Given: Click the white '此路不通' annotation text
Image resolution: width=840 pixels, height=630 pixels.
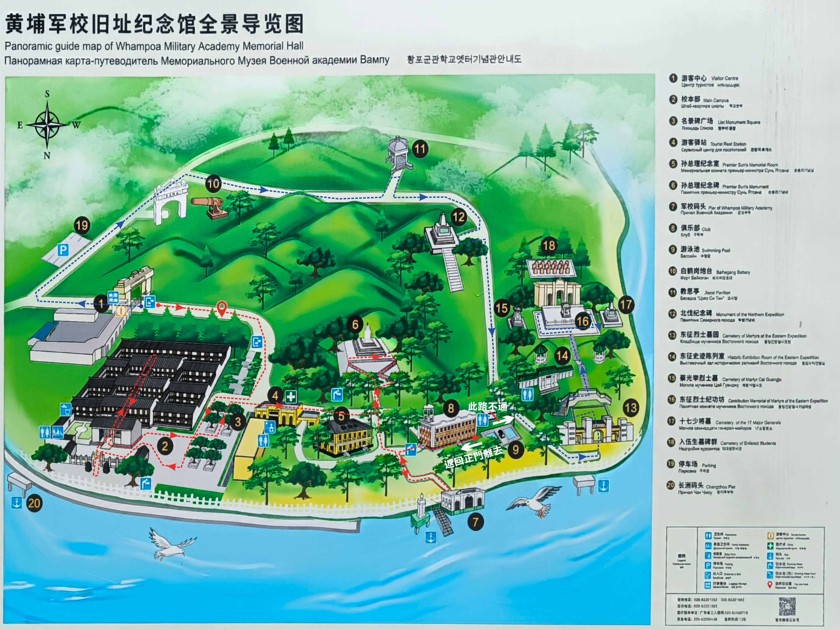Looking at the screenshot, I should coord(488,407).
